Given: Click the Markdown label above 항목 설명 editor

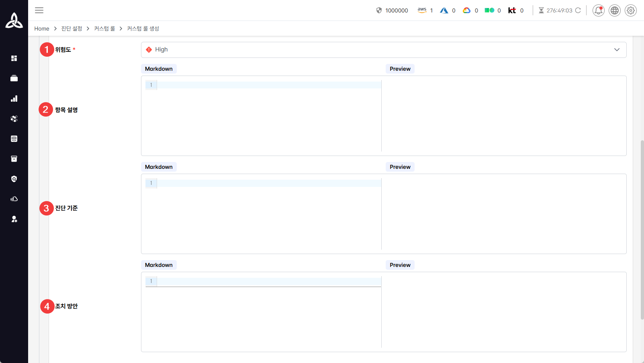Looking at the screenshot, I should coord(159,69).
